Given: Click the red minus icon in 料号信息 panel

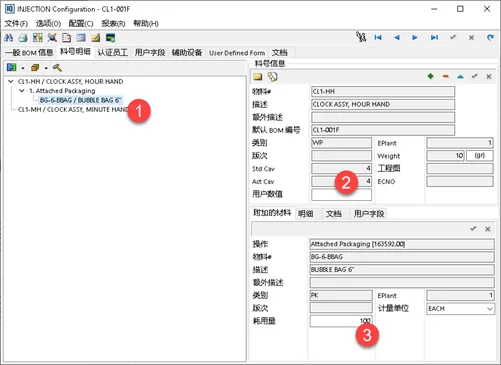Looking at the screenshot, I should click(446, 76).
